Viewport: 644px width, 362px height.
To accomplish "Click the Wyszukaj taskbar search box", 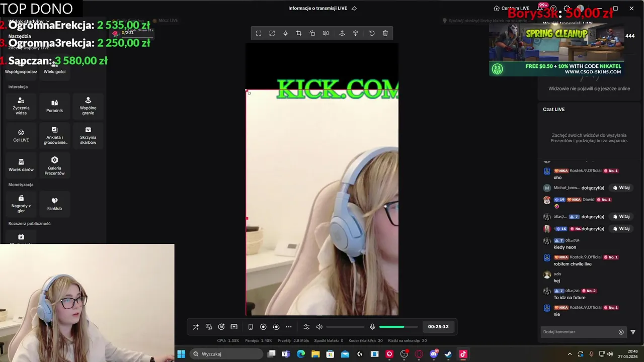I will (x=226, y=354).
